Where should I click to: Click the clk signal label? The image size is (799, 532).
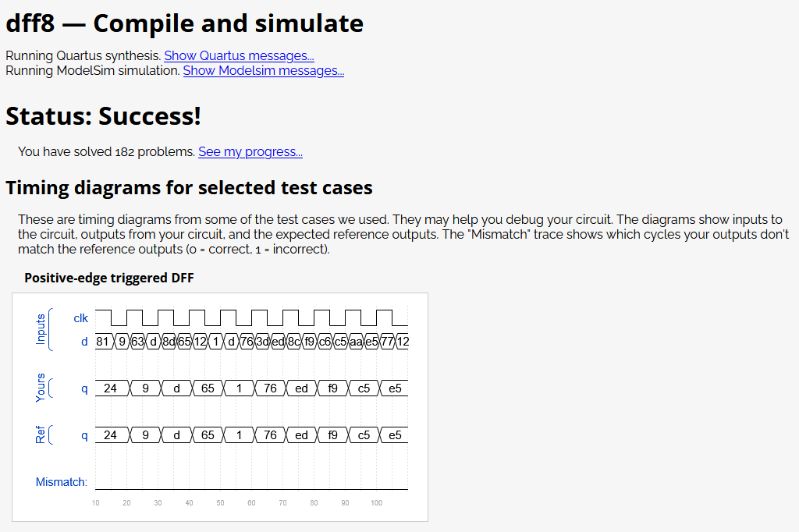80,318
